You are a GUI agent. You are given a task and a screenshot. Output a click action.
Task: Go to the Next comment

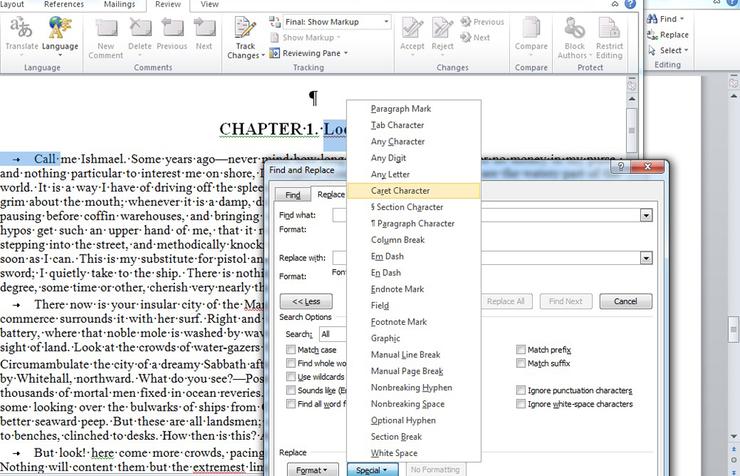[x=204, y=34]
